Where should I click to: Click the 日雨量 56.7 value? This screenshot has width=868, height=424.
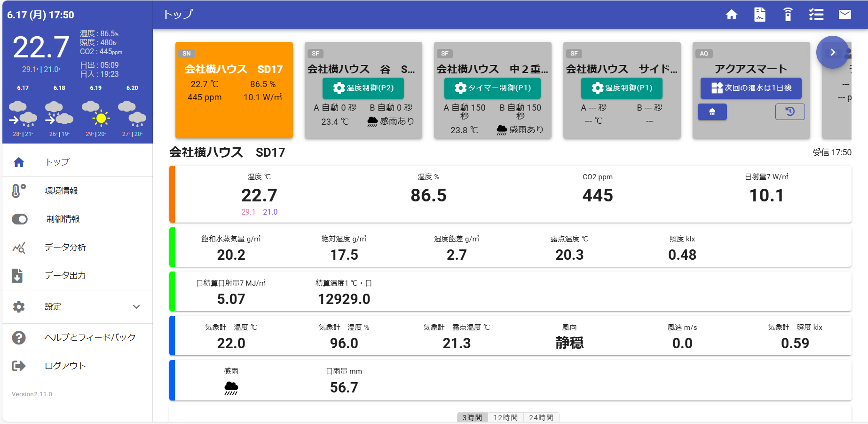[344, 387]
